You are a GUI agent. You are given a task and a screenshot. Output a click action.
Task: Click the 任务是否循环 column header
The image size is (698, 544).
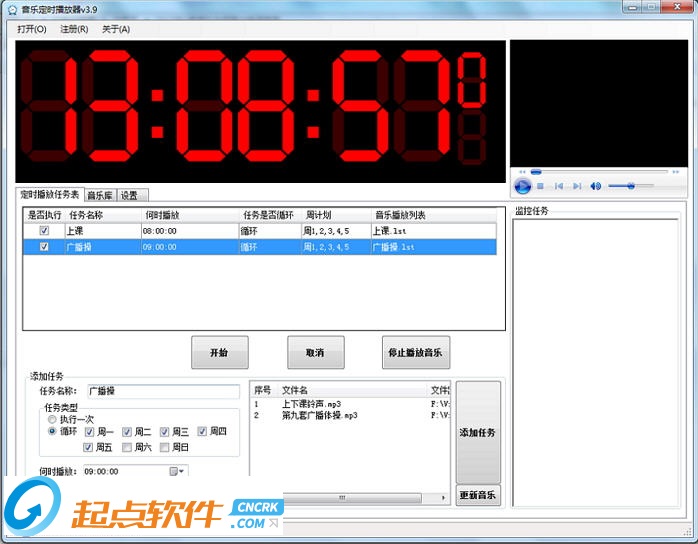click(270, 215)
